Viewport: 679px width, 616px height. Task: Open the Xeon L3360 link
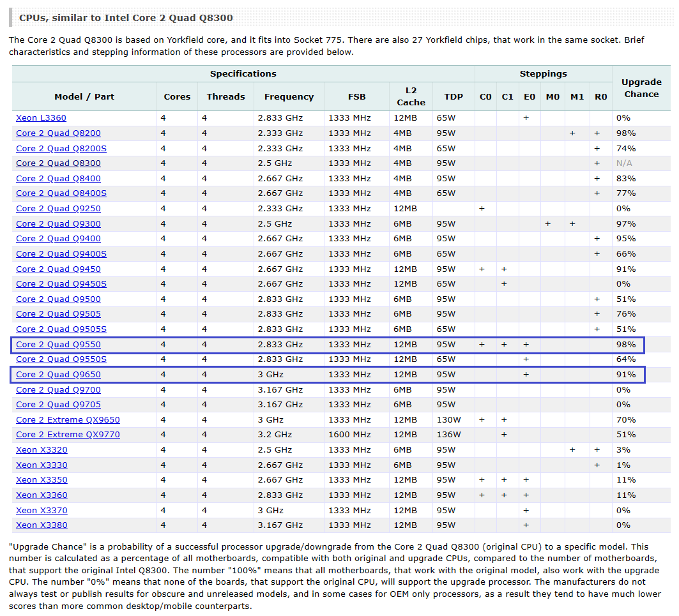(41, 117)
